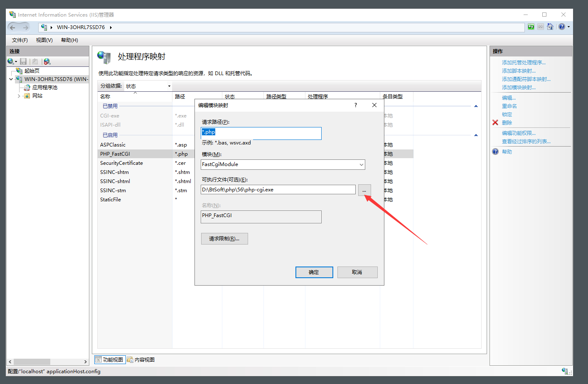Click 查看经过排序的列表... link
The width and height of the screenshot is (588, 384).
(x=526, y=142)
